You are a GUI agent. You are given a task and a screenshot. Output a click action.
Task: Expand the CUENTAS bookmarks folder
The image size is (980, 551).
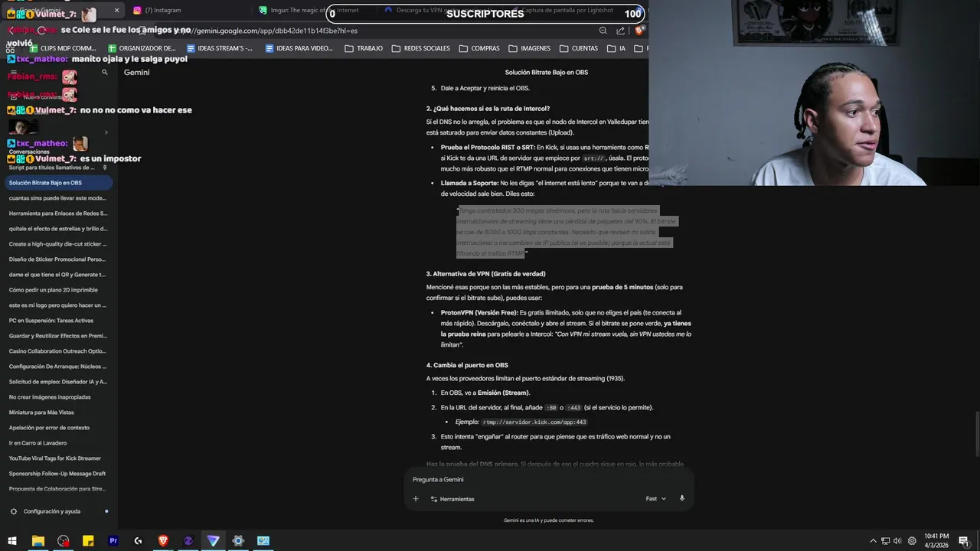click(579, 48)
